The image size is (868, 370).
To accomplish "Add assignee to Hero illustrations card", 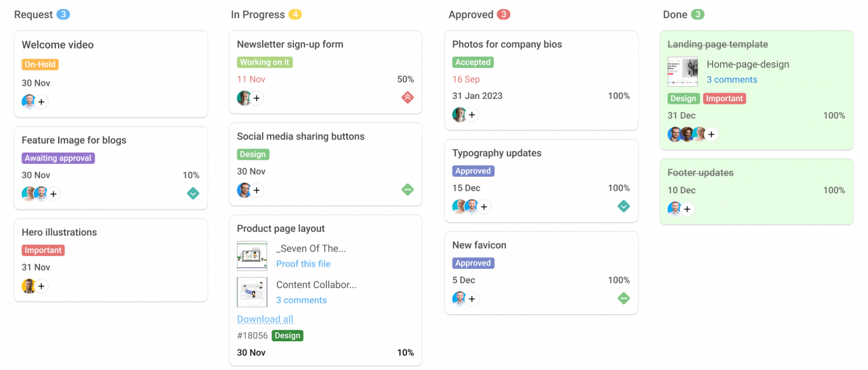I will click(41, 286).
